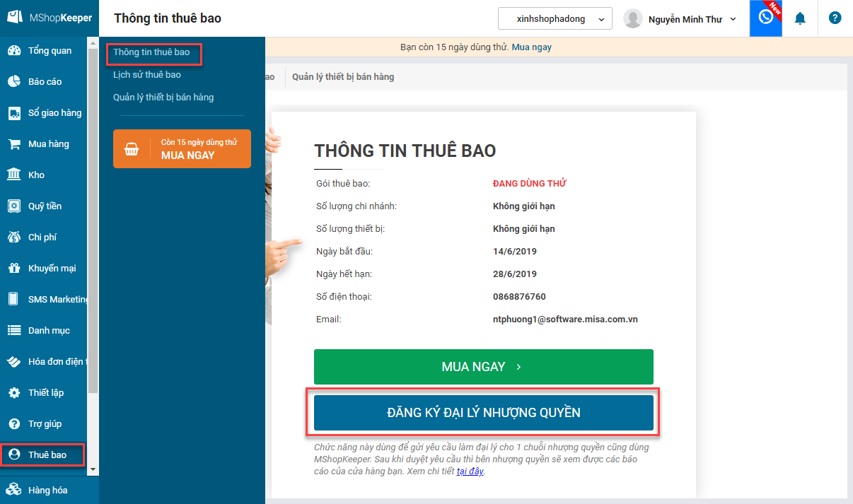Image resolution: width=853 pixels, height=504 pixels.
Task: Open Thuê bao menu item
Action: tap(43, 455)
